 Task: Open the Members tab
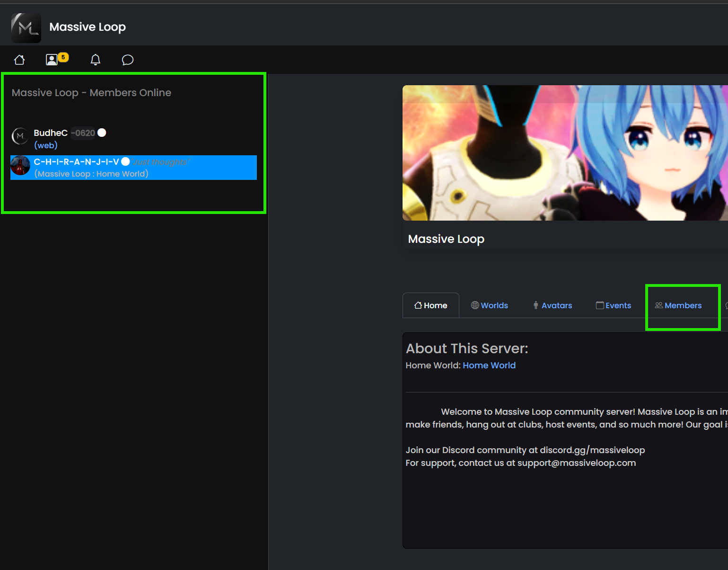pos(678,305)
